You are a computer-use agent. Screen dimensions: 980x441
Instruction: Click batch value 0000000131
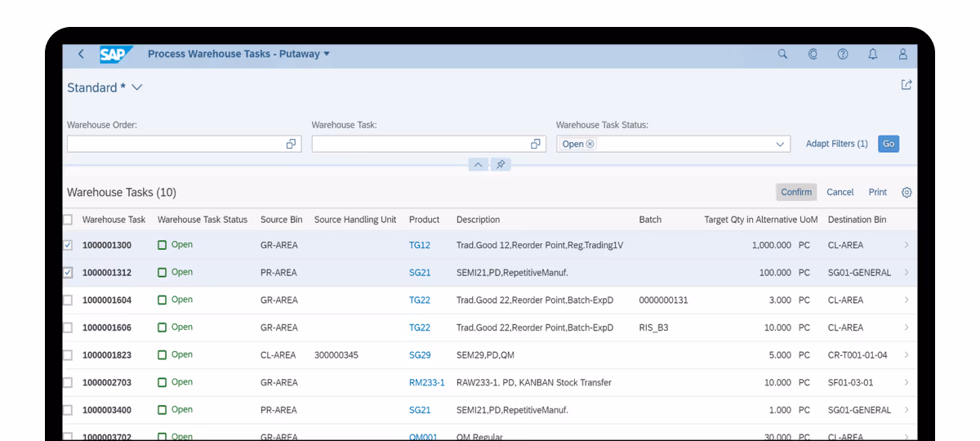tap(663, 300)
